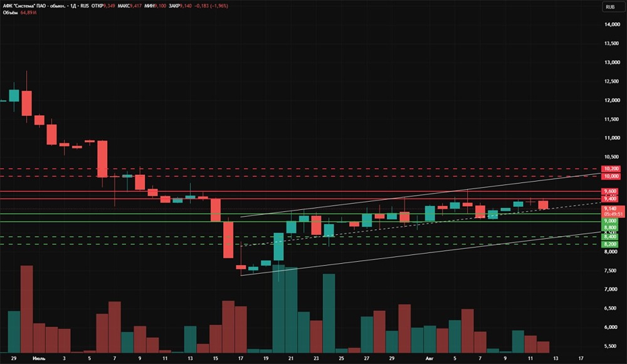
Task: Click 13,500 on the price axis
Action: pyautogui.click(x=612, y=43)
